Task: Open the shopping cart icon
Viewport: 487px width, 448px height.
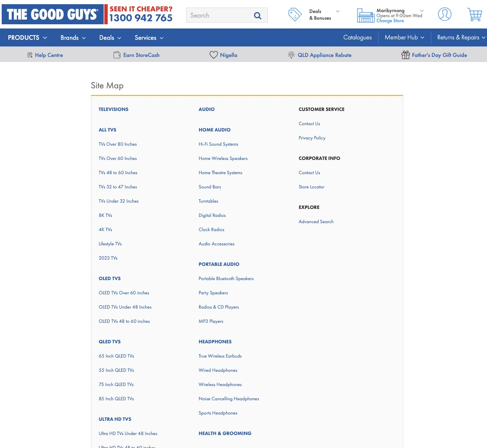Action: (x=474, y=15)
